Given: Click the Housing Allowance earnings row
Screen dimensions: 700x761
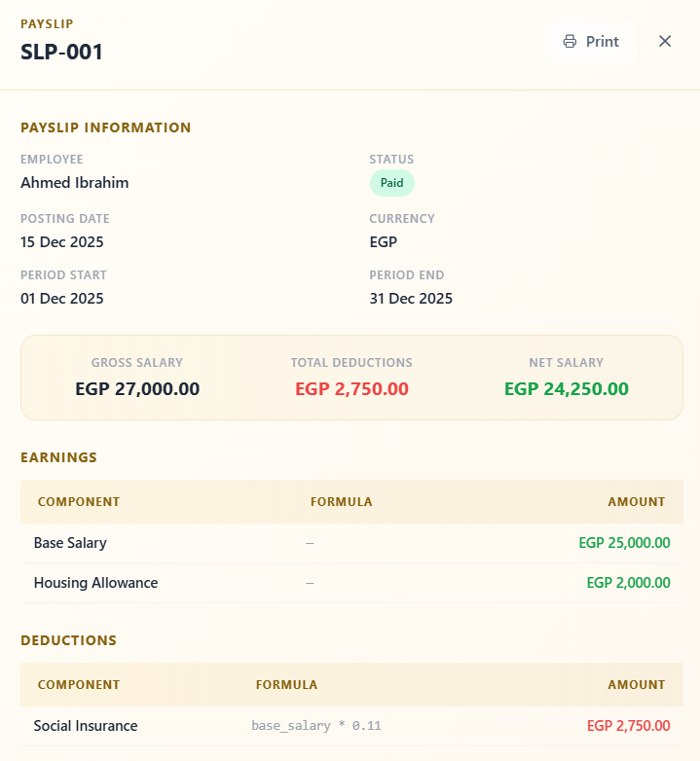Looking at the screenshot, I should (x=351, y=583).
